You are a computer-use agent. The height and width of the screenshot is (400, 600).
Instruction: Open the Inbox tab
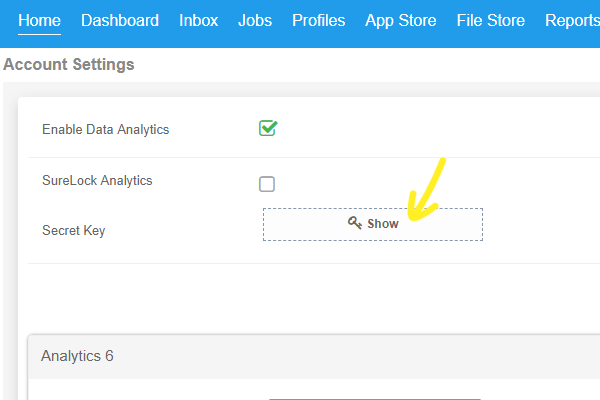[x=199, y=21]
